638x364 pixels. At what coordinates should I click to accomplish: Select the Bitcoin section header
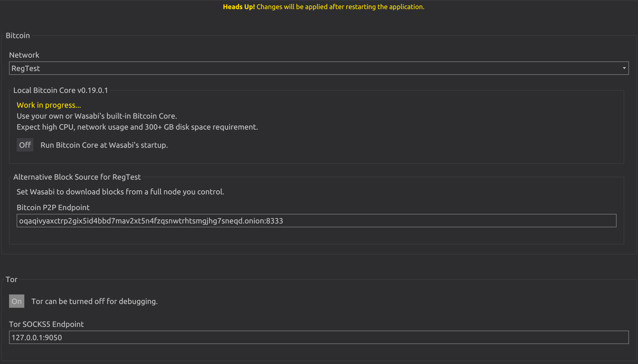click(17, 35)
